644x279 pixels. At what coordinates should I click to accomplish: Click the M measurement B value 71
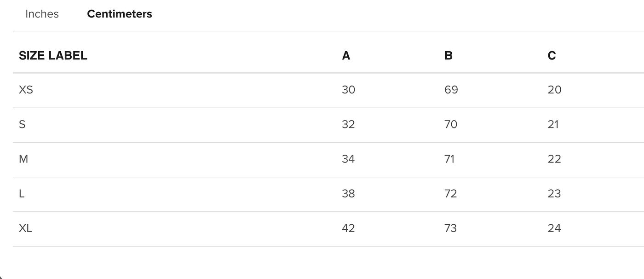(x=450, y=159)
